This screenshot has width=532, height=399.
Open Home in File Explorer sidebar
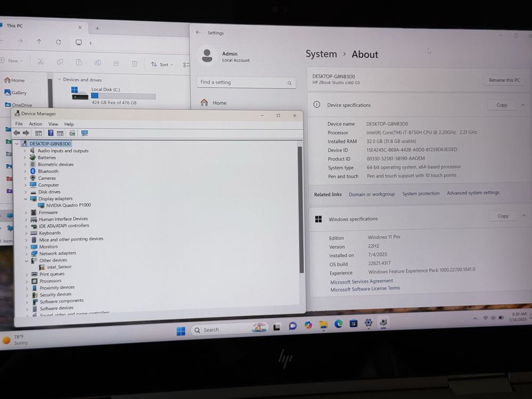coord(14,80)
